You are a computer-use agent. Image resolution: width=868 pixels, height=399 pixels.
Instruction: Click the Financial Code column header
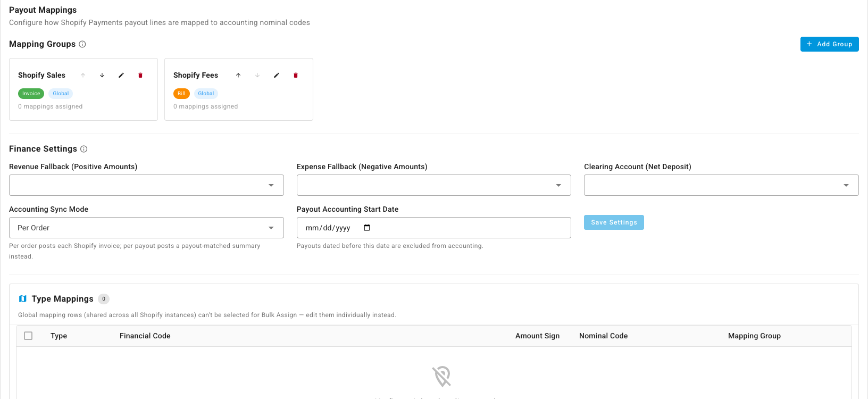[x=145, y=336]
